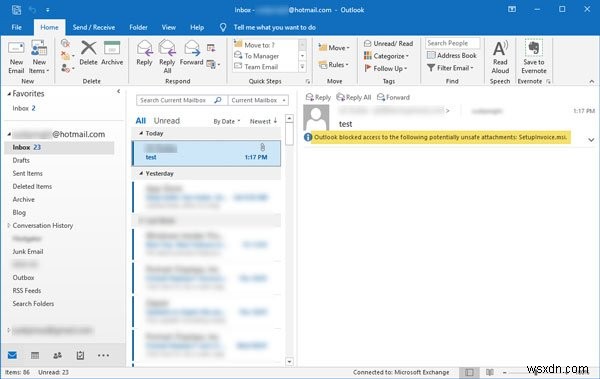Click Reply in the reading pane
Screen dimensions: 600x379
point(318,97)
